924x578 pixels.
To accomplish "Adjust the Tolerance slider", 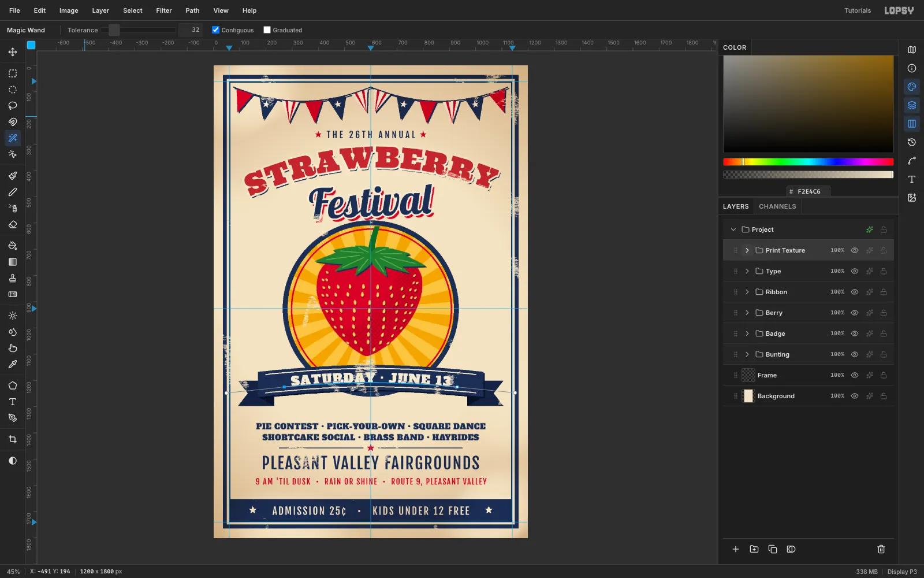I will pos(139,30).
